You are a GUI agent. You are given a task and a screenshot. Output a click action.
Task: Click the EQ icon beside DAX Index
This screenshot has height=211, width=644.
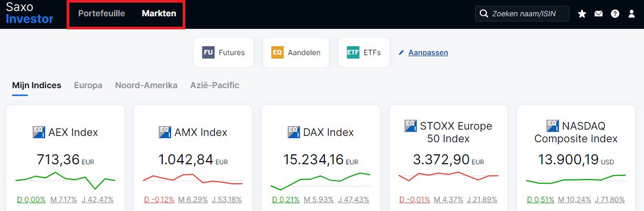tap(294, 132)
